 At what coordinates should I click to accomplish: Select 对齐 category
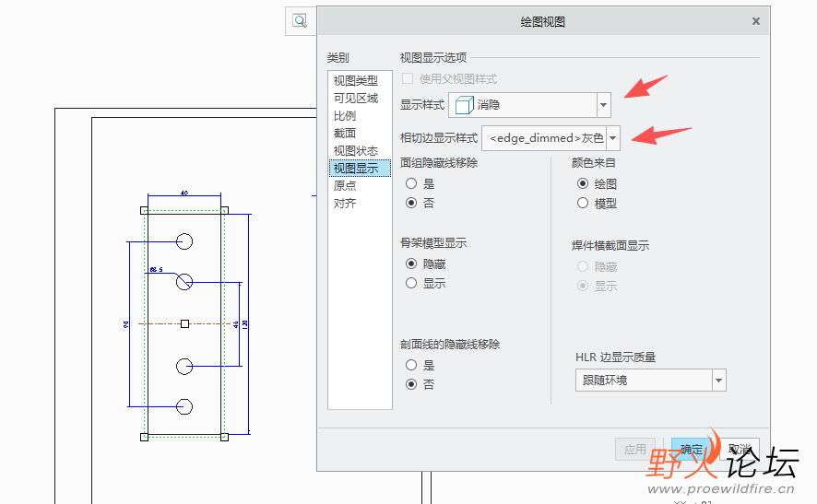(x=345, y=203)
